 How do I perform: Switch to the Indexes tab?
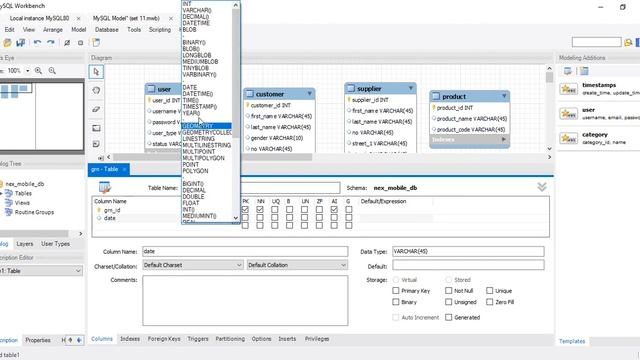click(x=130, y=339)
